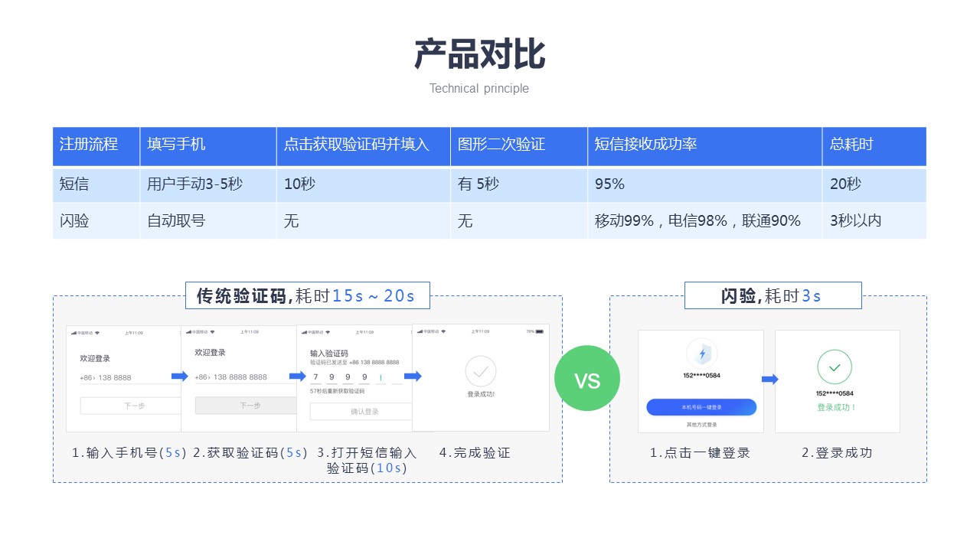This screenshot has height=551, width=980.
Task: Click the 短信接收成功率 header cell
Action: (705, 146)
